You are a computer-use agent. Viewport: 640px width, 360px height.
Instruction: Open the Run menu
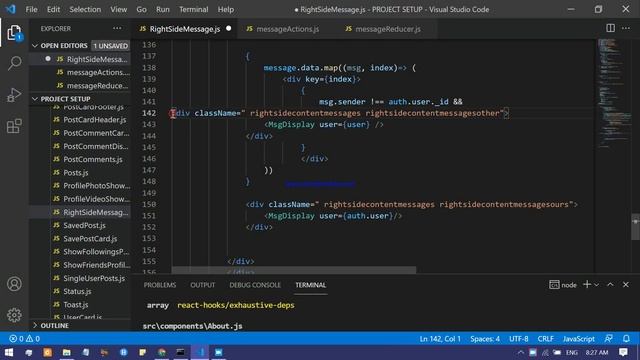[162, 9]
